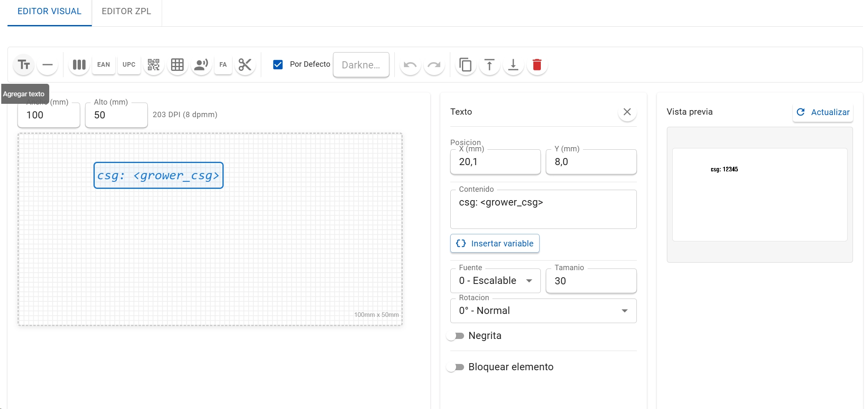Select the Add Text tool

[24, 65]
